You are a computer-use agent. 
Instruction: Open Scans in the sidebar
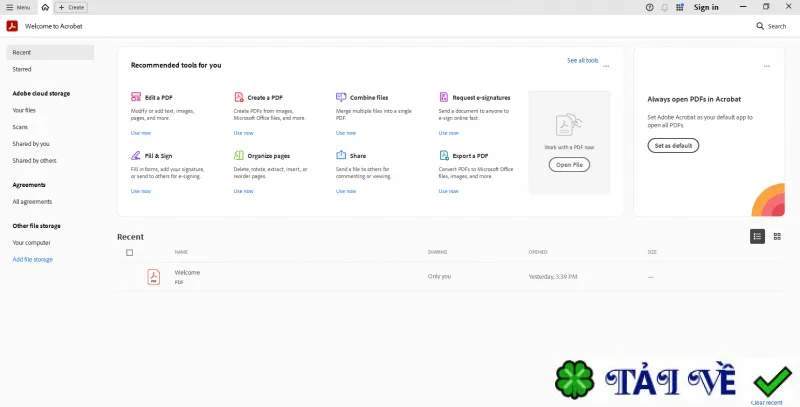[20, 127]
